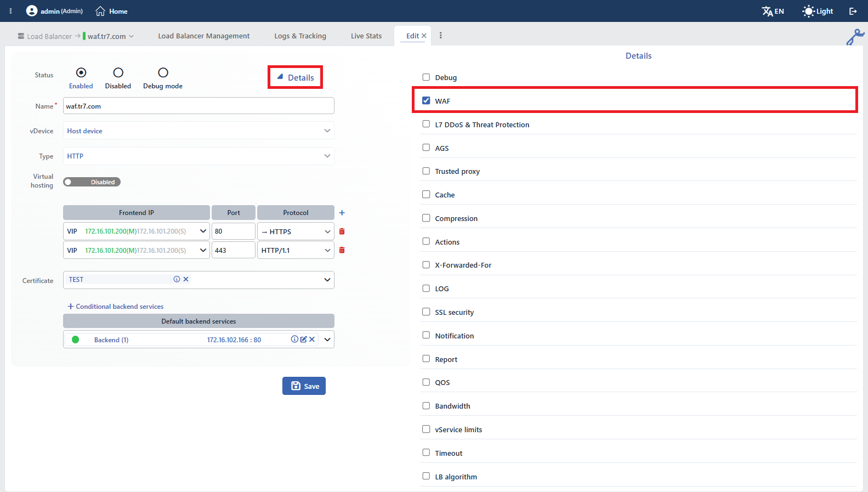Delete the port 80 frontend row

coord(342,231)
